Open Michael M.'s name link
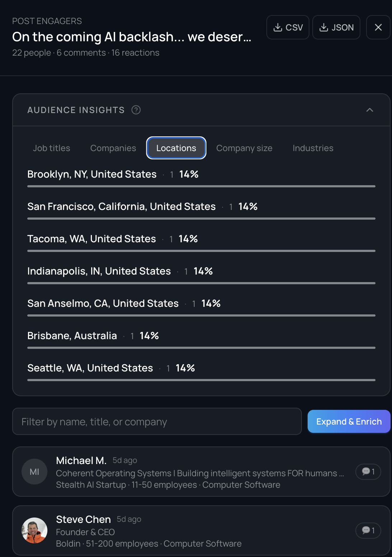This screenshot has width=392, height=557. coord(81,460)
